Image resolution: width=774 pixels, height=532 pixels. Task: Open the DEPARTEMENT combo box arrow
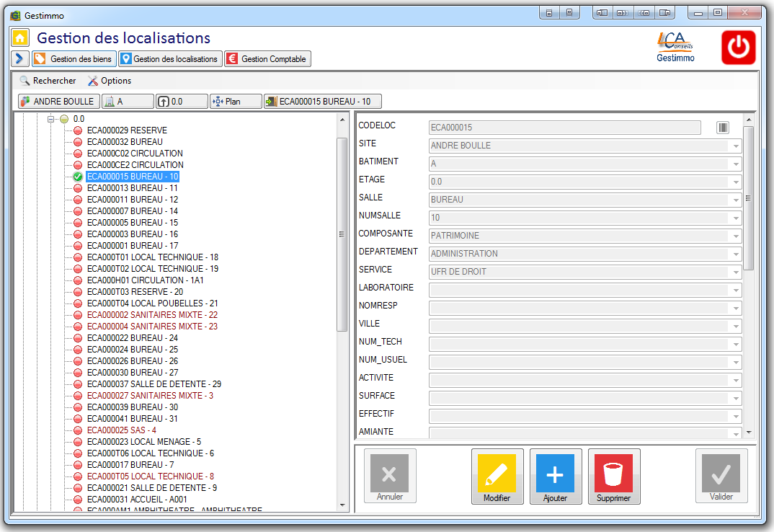pos(735,254)
